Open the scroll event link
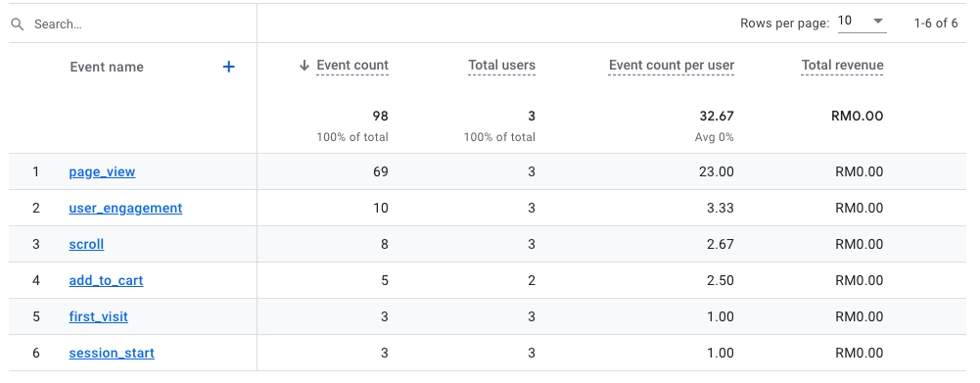Image resolution: width=980 pixels, height=383 pixels. pos(86,244)
